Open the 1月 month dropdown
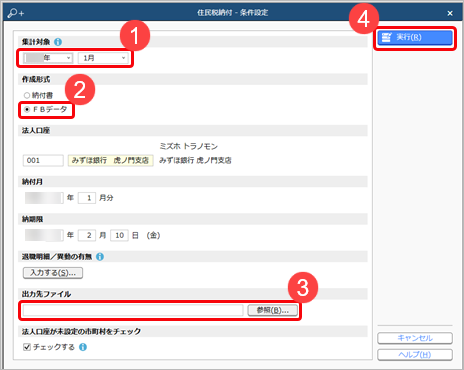 click(103, 58)
